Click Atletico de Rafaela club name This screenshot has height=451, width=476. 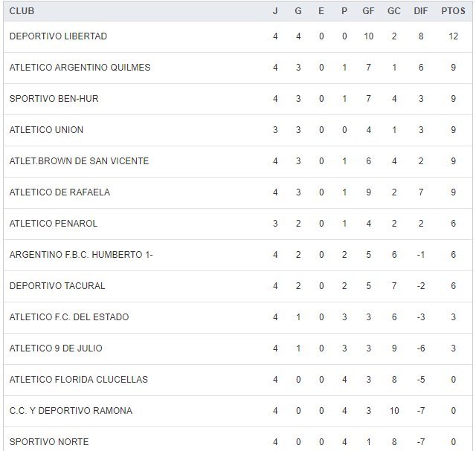click(60, 192)
